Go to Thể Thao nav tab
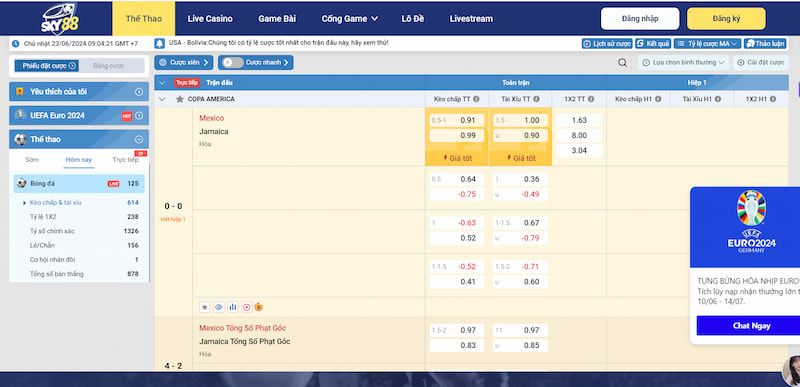This screenshot has width=800, height=387. pos(143,19)
